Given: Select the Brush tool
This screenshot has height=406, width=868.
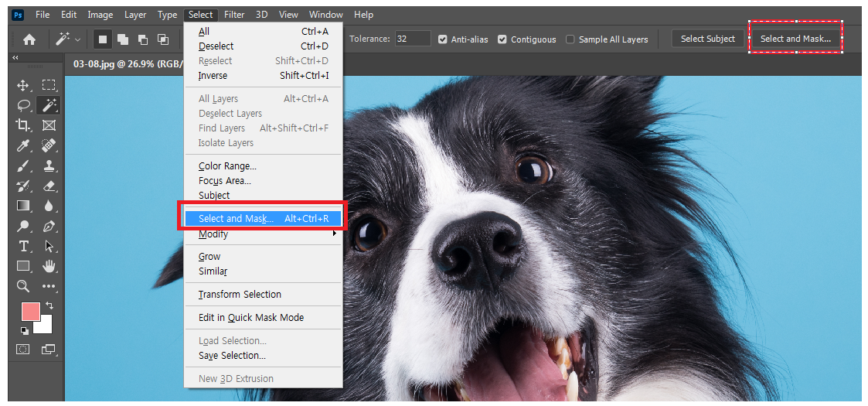Looking at the screenshot, I should [22, 165].
